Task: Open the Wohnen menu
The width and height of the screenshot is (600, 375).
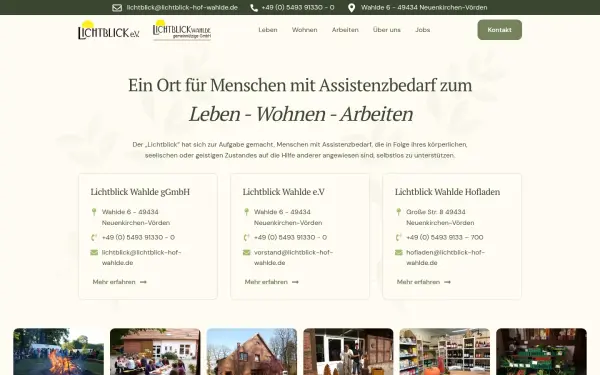Action: tap(305, 30)
